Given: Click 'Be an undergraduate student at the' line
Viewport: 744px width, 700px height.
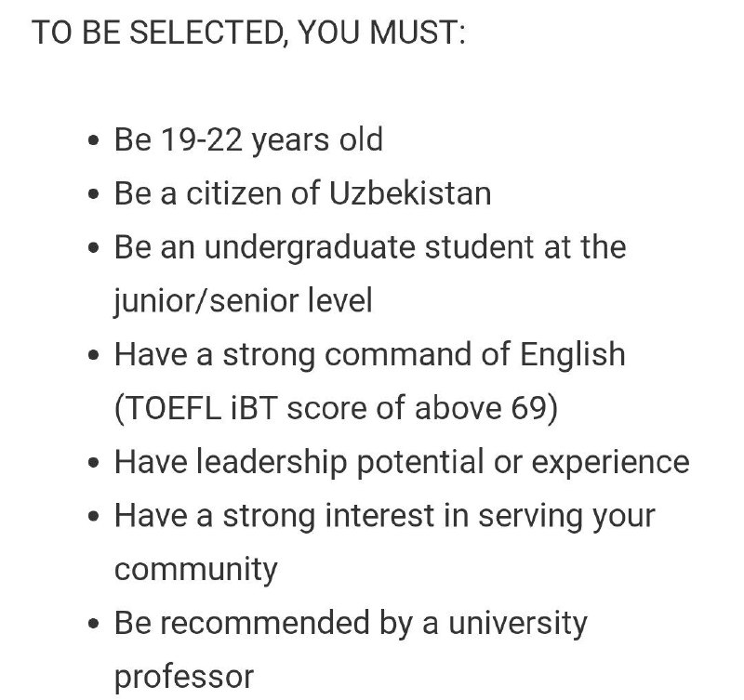Looking at the screenshot, I should (x=370, y=247).
